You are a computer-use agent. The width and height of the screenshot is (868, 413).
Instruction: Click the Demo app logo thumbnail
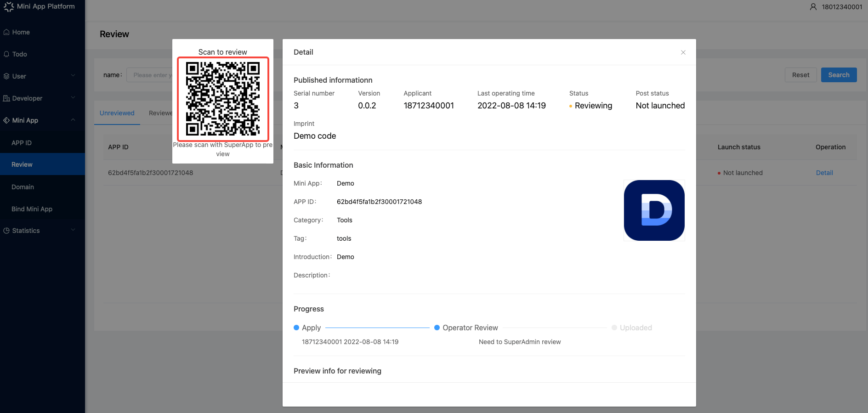pos(654,210)
